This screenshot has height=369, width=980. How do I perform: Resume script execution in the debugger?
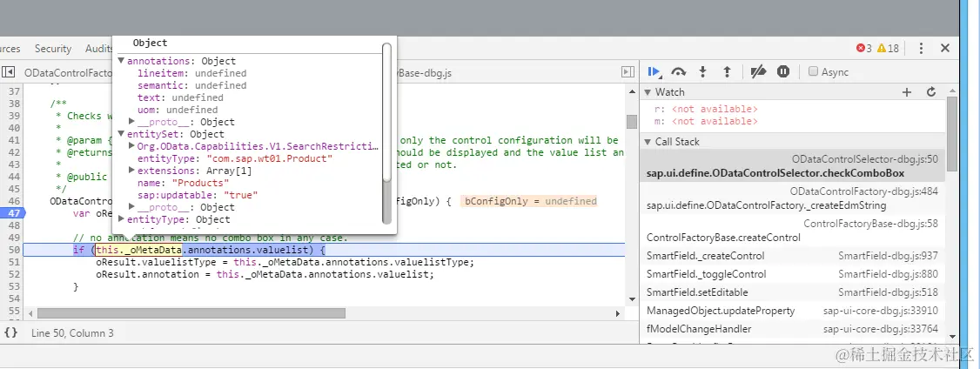[654, 72]
